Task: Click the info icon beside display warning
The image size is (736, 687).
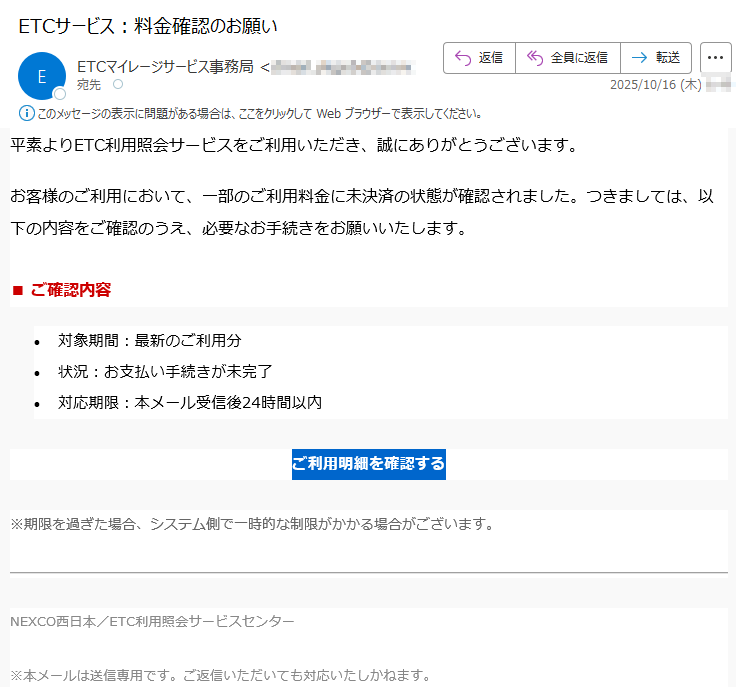Action: pyautogui.click(x=26, y=114)
